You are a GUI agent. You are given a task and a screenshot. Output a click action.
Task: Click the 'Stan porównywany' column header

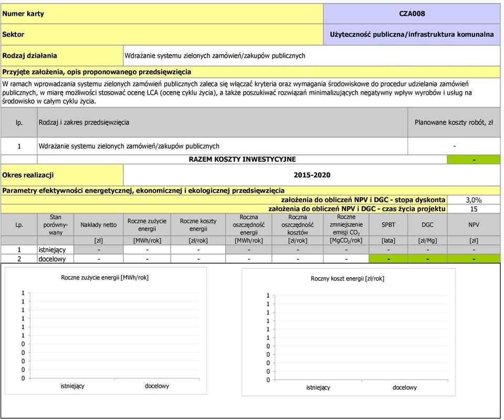[56, 225]
